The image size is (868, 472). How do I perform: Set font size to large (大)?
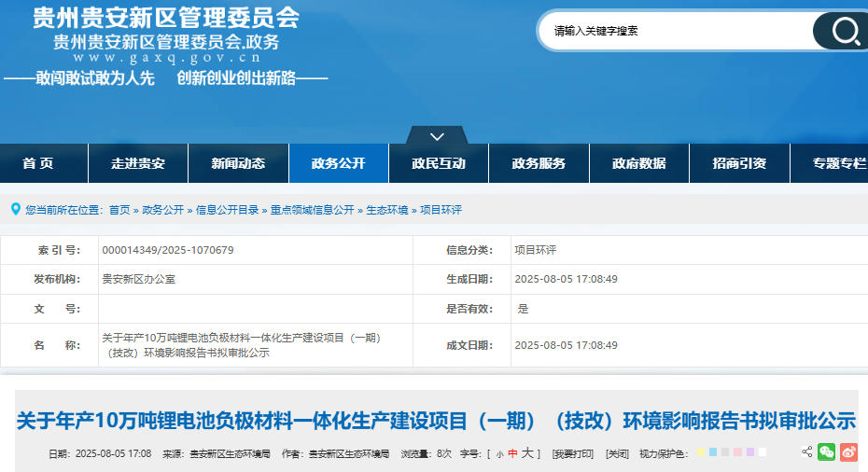coord(526,453)
